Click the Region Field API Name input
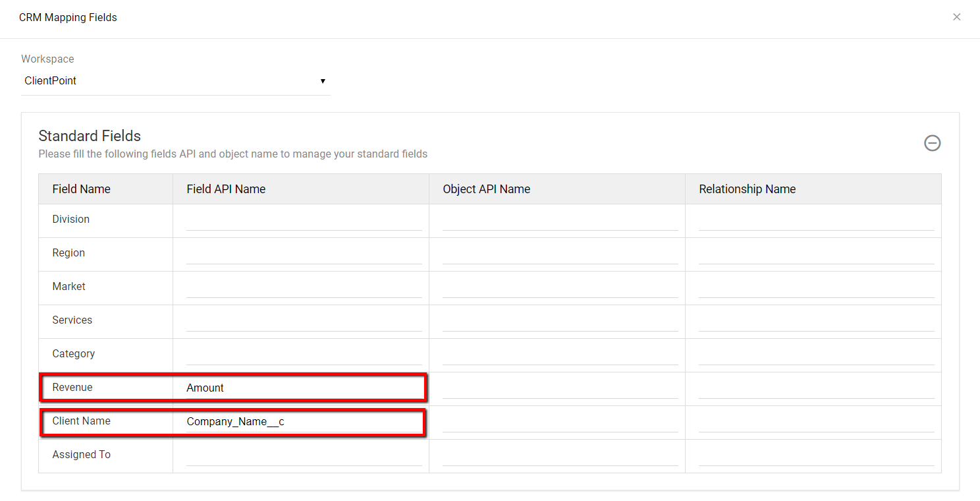This screenshot has width=980, height=501. click(304, 253)
